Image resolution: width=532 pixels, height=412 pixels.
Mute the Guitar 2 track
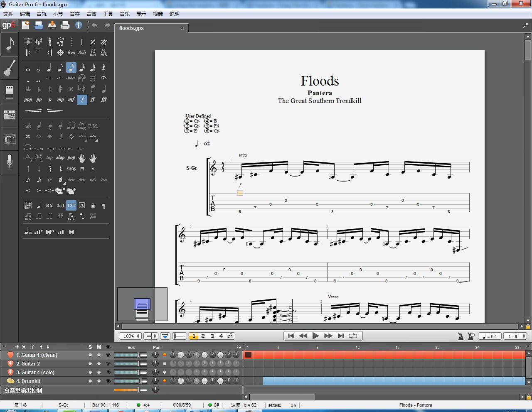tap(99, 363)
